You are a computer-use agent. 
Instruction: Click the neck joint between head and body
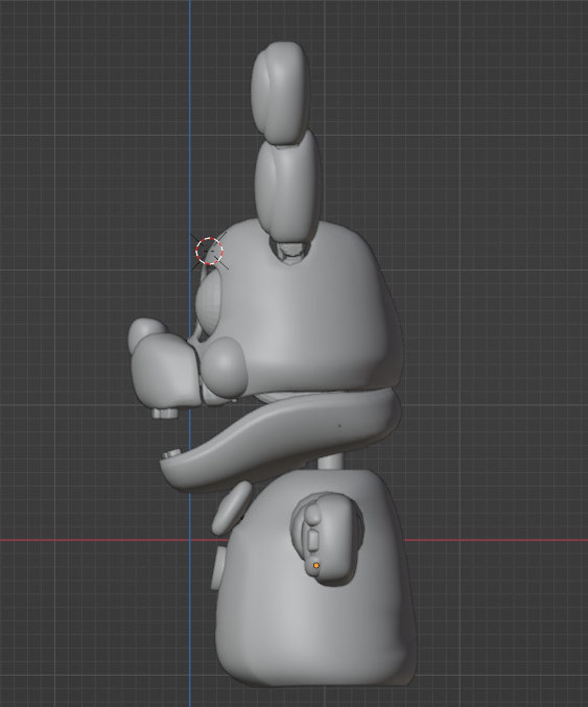coord(330,462)
